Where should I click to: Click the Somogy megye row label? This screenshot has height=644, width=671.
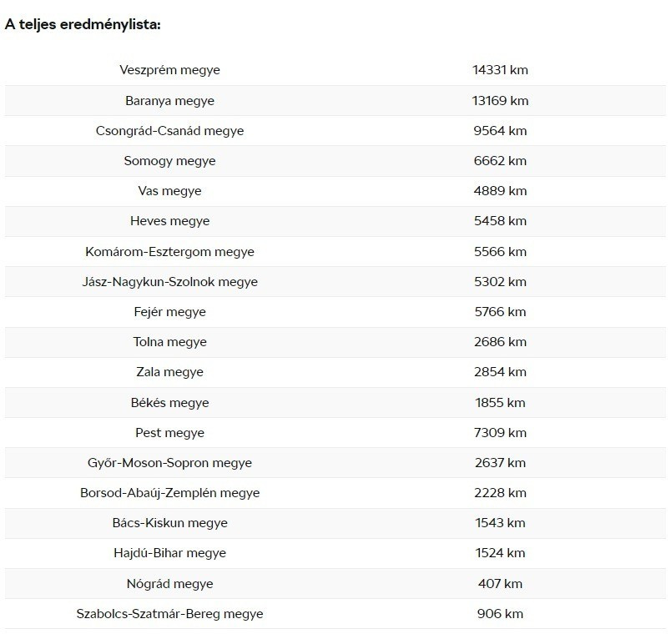(x=169, y=161)
